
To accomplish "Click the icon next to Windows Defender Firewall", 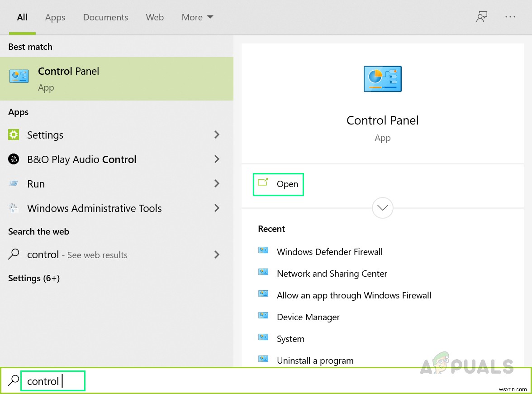I will 263,251.
